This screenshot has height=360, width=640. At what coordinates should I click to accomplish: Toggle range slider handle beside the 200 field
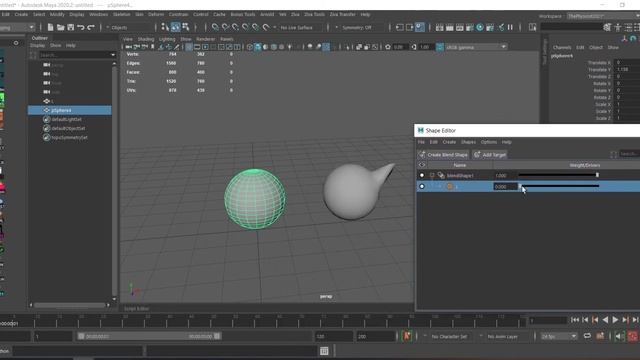click(x=217, y=336)
